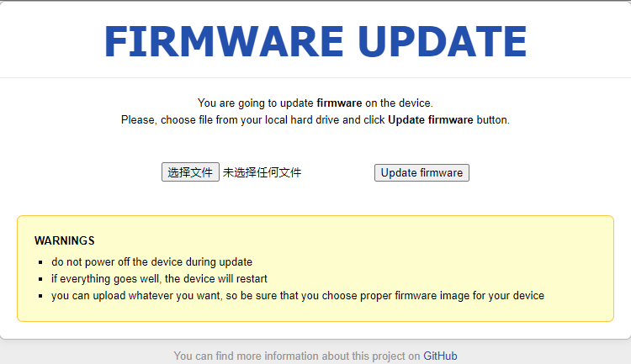Click the FIRMWARE UPDATE page heading

(315, 41)
